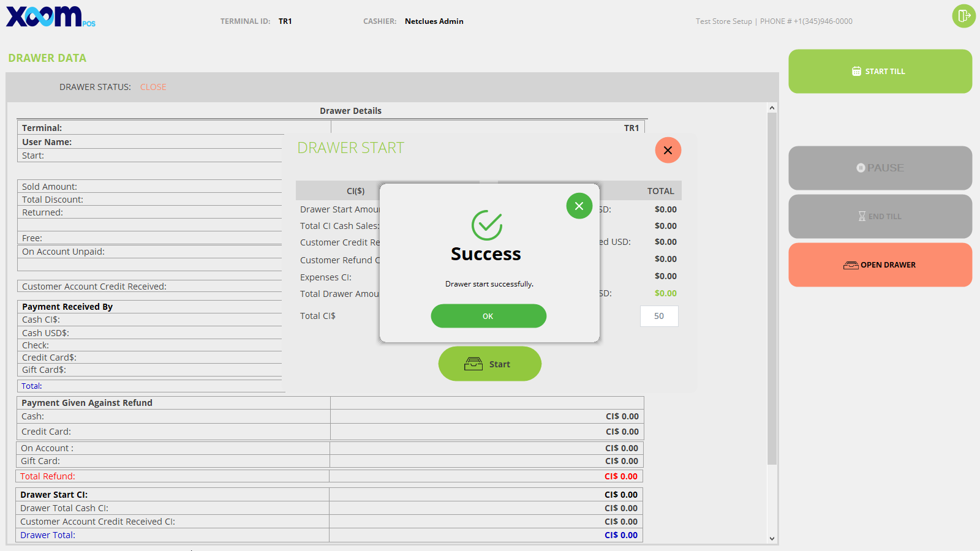Click the logout icon in top-right corner
Image resolution: width=980 pixels, height=551 pixels.
(x=963, y=16)
